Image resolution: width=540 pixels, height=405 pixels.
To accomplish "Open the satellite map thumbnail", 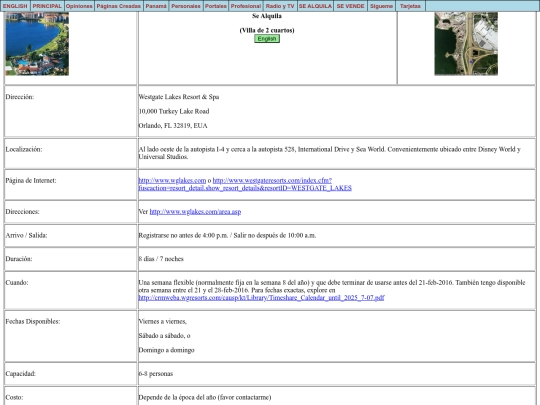I will [x=466, y=44].
